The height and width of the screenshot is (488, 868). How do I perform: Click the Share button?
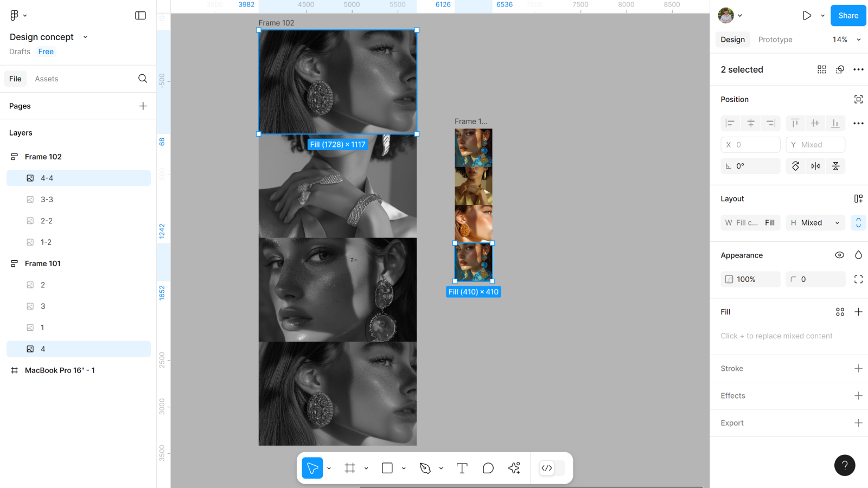click(x=848, y=16)
